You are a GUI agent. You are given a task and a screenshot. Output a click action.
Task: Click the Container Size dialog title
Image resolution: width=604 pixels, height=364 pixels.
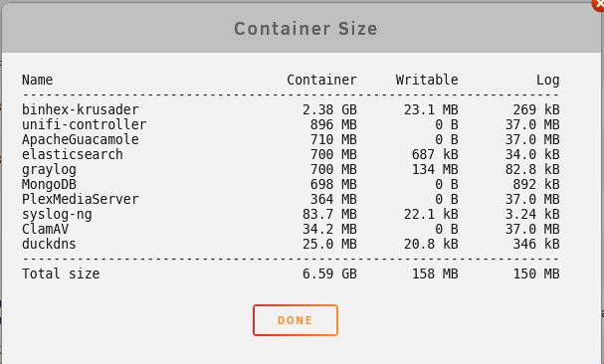[305, 29]
